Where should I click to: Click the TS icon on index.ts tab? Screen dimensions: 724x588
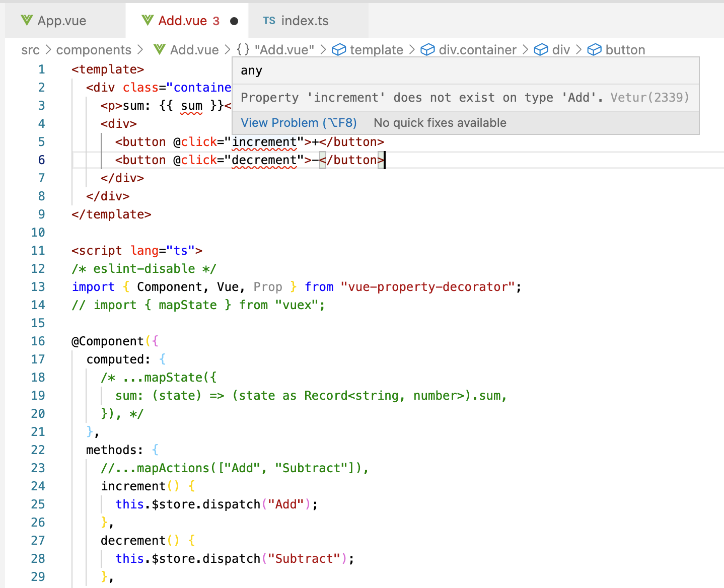coord(269,21)
